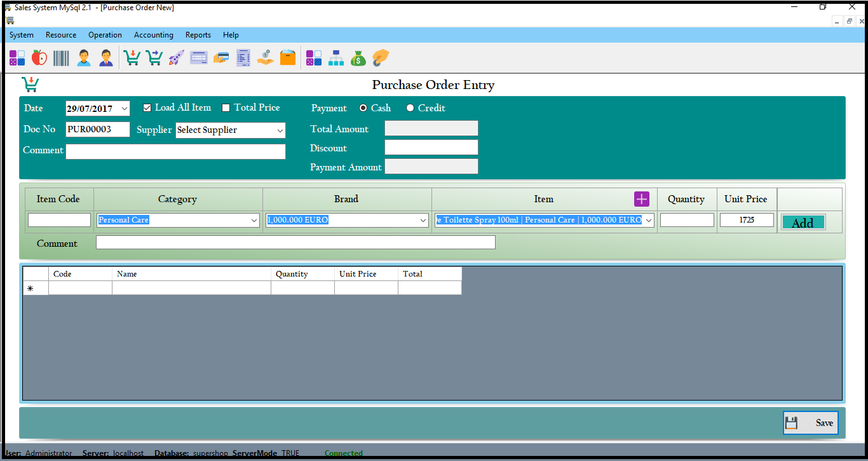This screenshot has height=461, width=868.
Task: Click the businessman in suit icon
Action: [105, 58]
